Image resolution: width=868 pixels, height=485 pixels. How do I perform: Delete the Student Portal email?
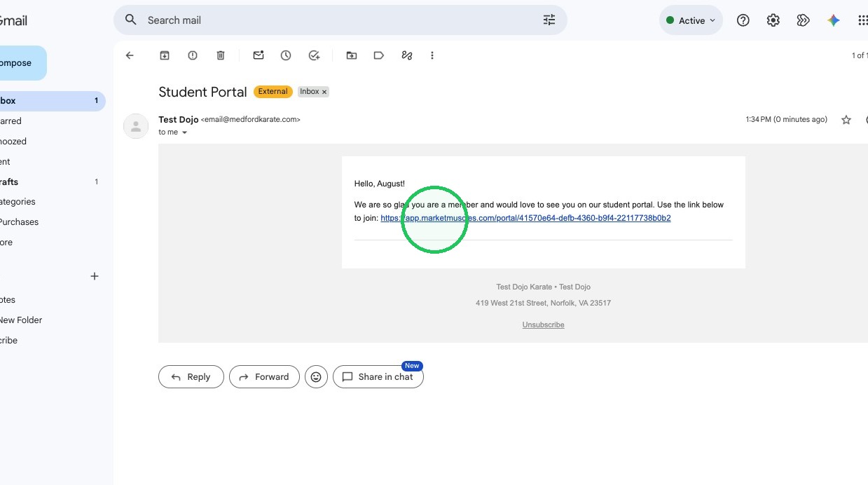click(x=221, y=55)
